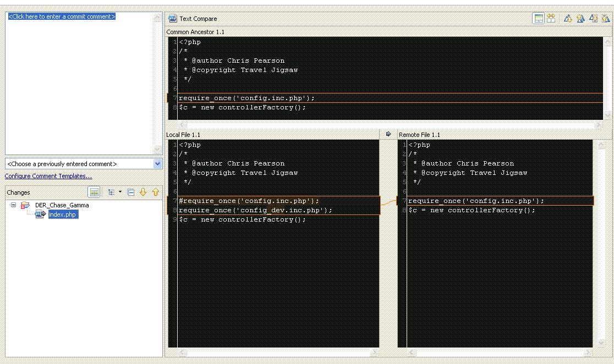Click the two-way compare double-arrow icon
The width and height of the screenshot is (614, 364).
click(x=551, y=18)
